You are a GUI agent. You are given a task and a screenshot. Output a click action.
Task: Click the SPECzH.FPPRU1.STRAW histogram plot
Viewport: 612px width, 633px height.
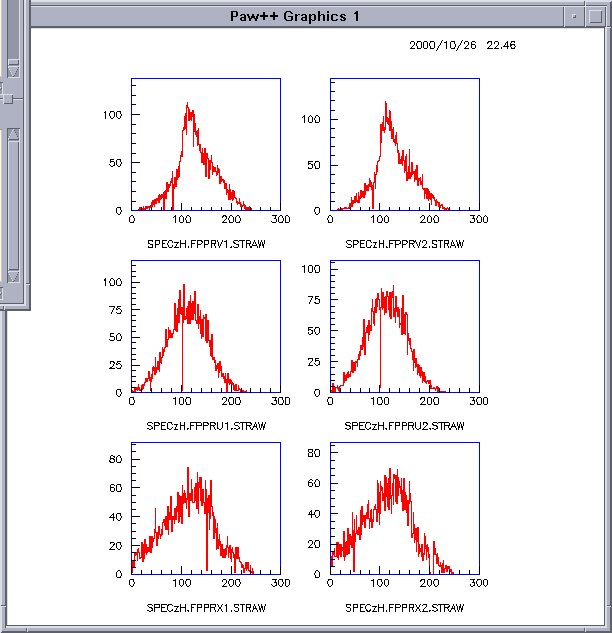[206, 327]
